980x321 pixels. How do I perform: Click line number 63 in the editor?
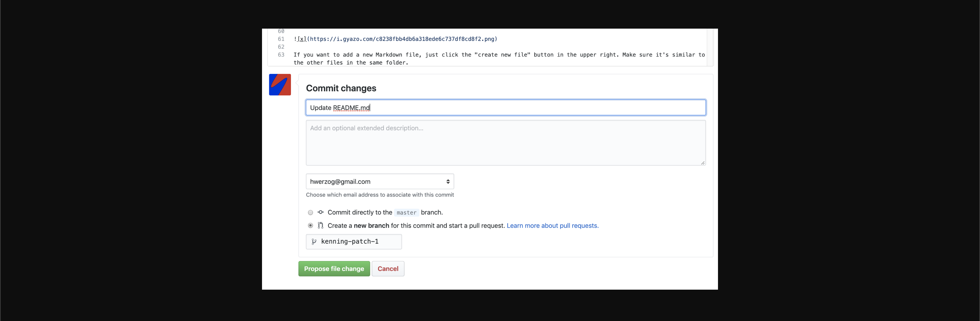tap(281, 55)
